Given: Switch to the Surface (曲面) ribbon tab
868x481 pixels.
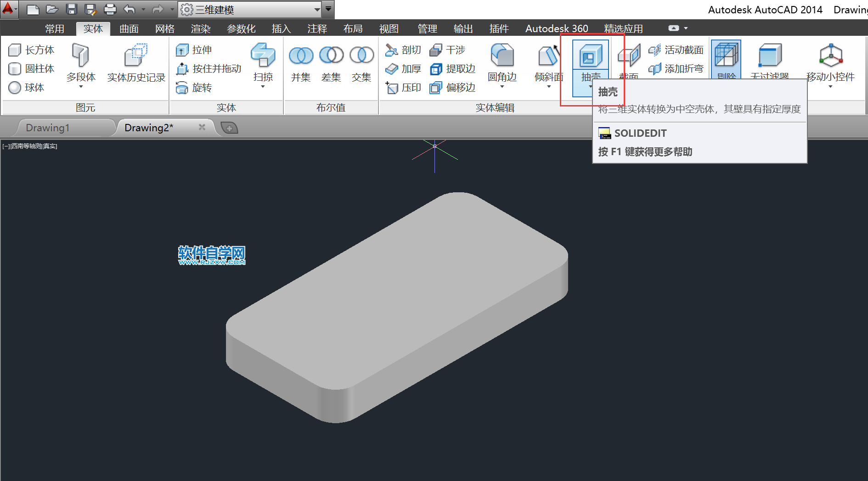Looking at the screenshot, I should [129, 28].
